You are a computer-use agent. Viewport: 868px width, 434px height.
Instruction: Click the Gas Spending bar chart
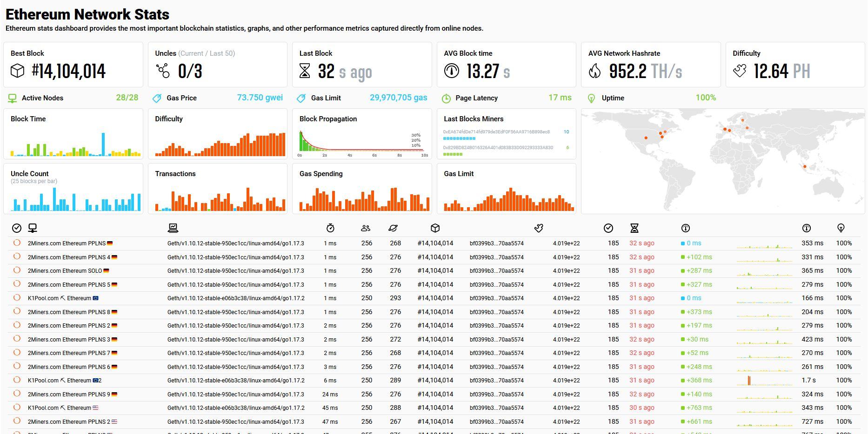tap(364, 199)
